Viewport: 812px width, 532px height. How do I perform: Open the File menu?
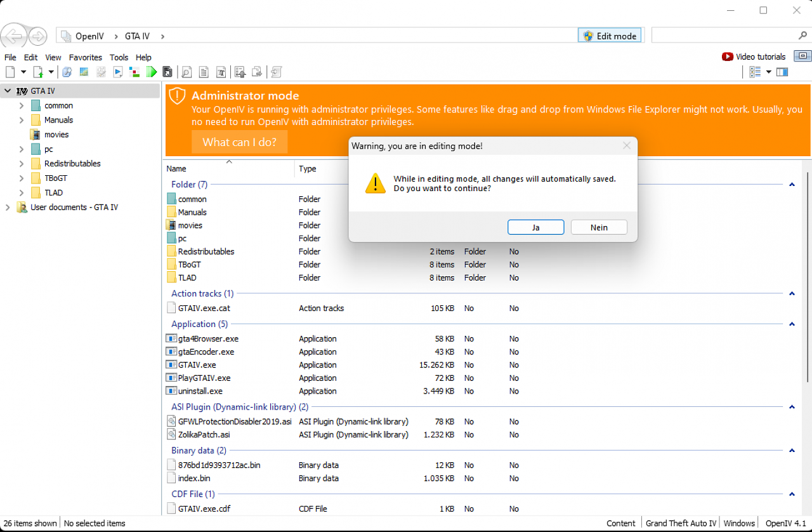10,57
